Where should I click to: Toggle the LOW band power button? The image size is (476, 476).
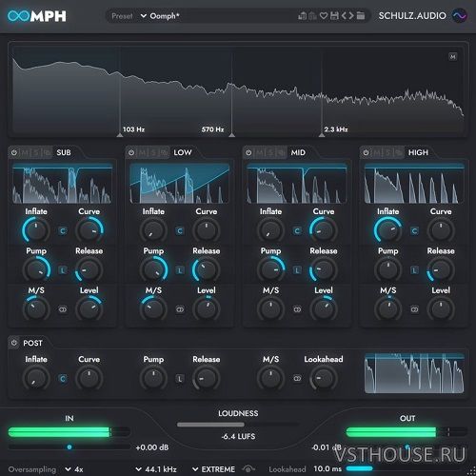(131, 152)
